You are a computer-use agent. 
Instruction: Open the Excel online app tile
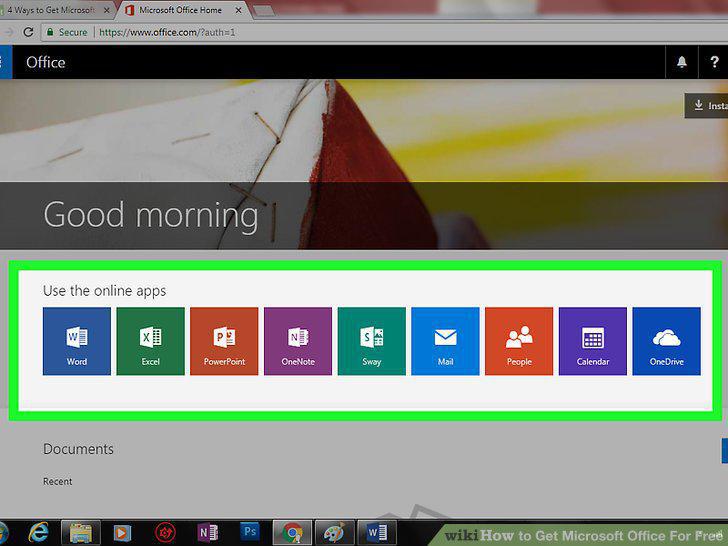pos(150,341)
